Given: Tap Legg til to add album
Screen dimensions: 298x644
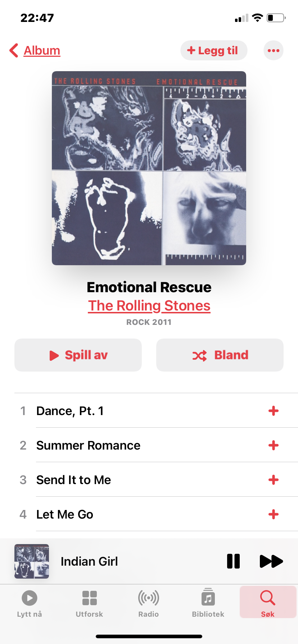Looking at the screenshot, I should 214,50.
